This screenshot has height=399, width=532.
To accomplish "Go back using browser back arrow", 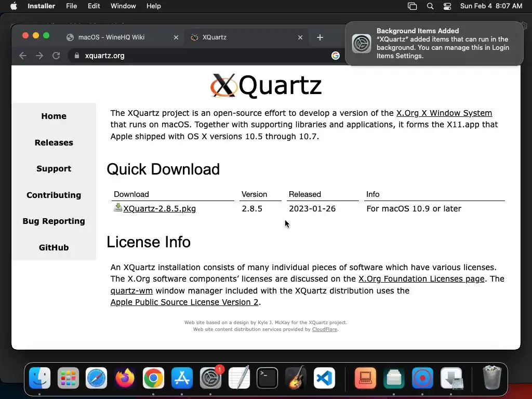I will point(23,56).
